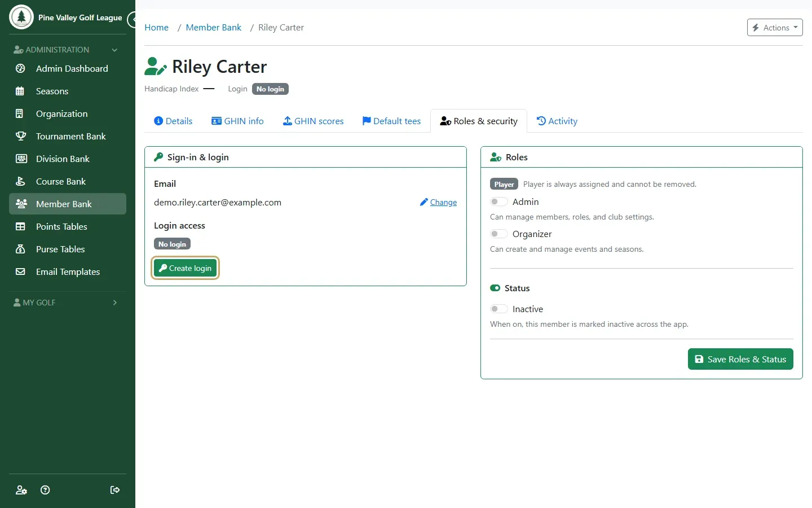Enable the Admin role switch
The height and width of the screenshot is (508, 812).
(x=499, y=202)
